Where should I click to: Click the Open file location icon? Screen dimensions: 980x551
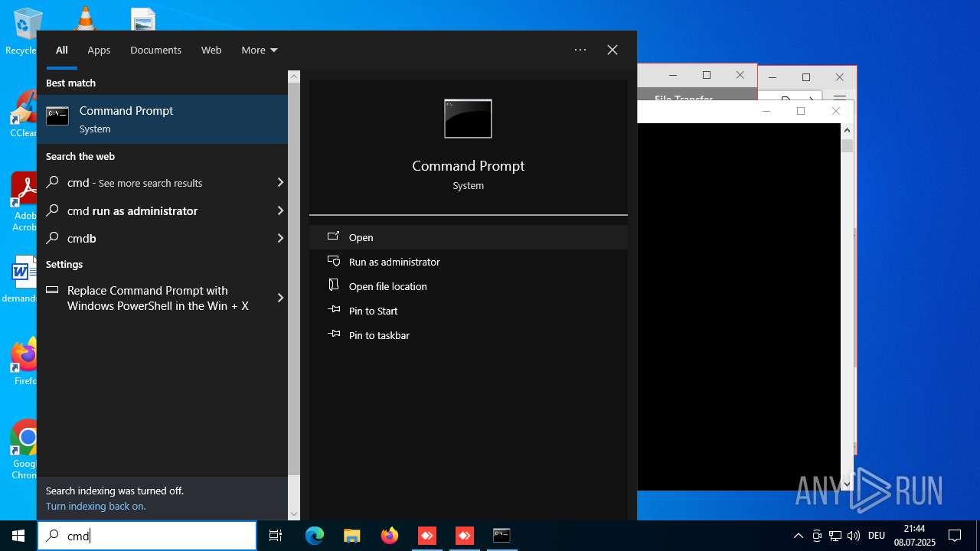coord(333,285)
